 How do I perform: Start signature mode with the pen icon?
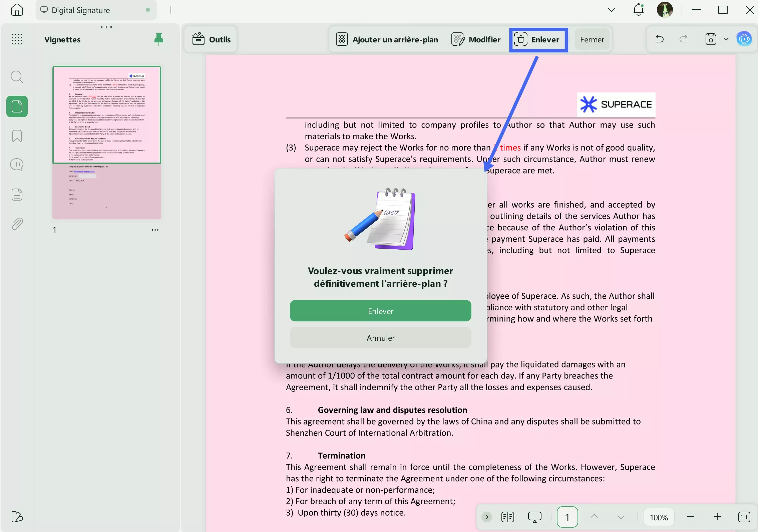[17, 517]
